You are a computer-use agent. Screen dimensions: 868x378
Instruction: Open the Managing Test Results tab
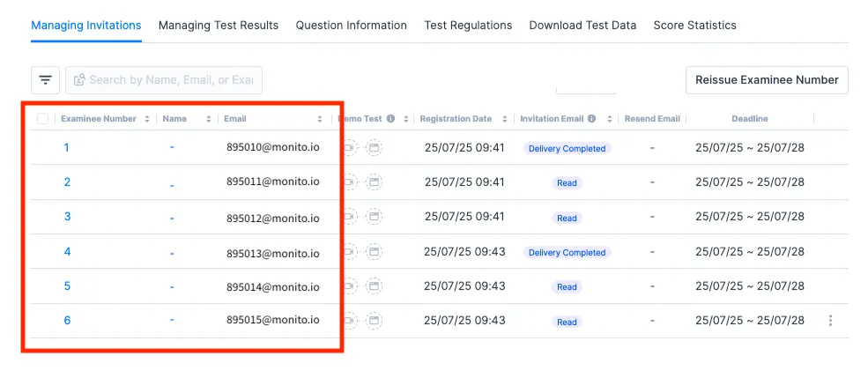219,26
